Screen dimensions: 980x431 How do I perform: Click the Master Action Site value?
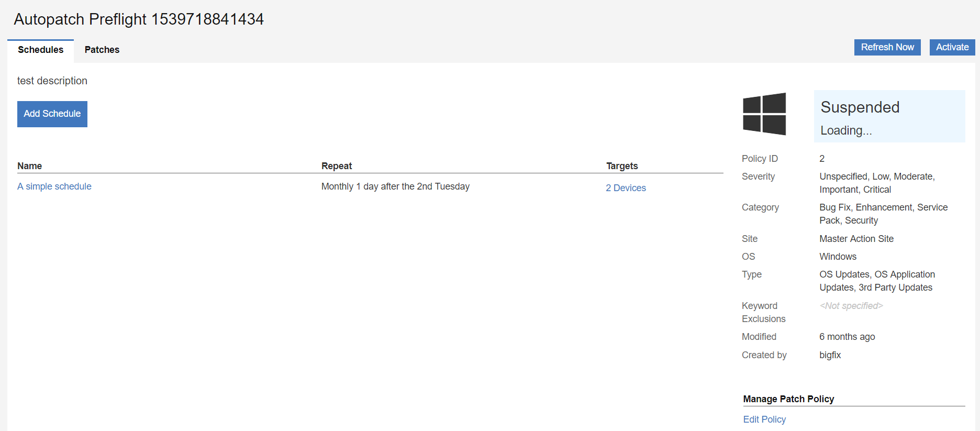(x=856, y=239)
